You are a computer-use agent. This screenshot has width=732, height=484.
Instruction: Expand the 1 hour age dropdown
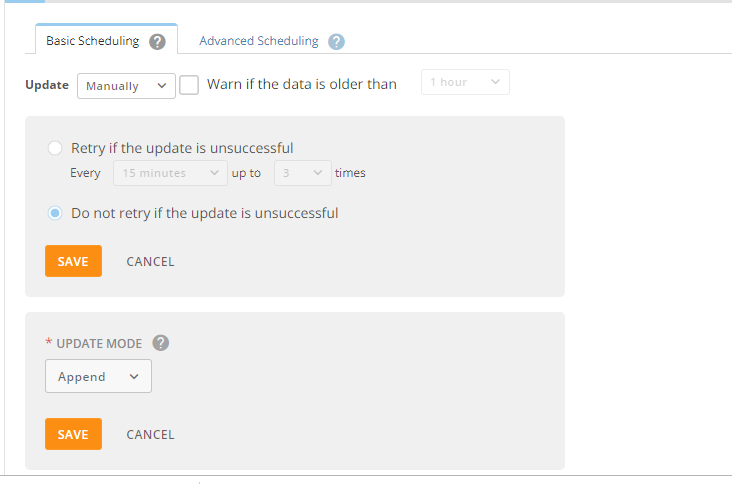coord(465,82)
